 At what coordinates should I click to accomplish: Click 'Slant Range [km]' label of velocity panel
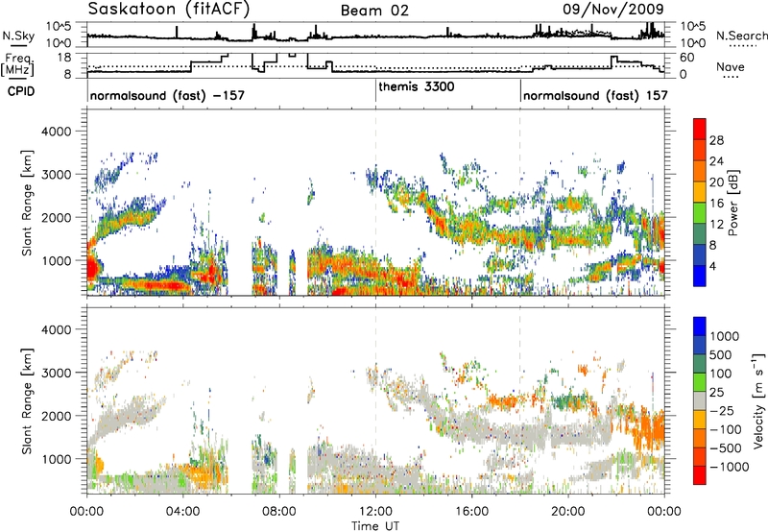[x=27, y=400]
